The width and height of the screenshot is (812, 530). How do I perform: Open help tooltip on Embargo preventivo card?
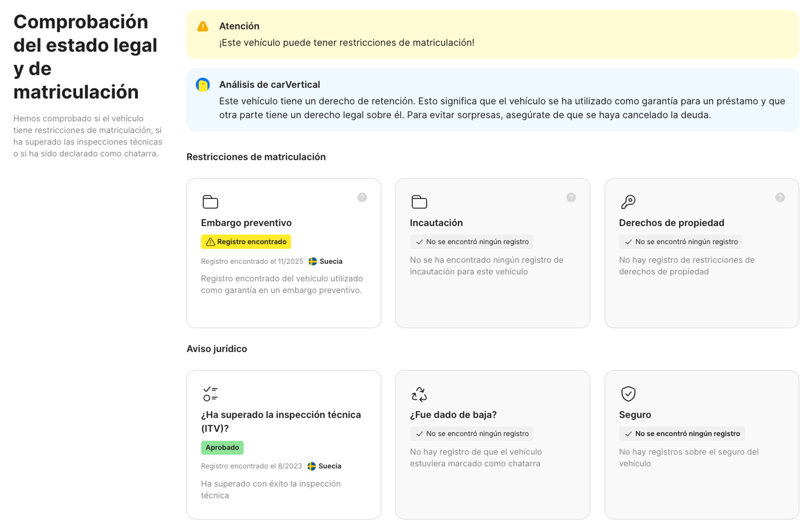click(x=362, y=197)
